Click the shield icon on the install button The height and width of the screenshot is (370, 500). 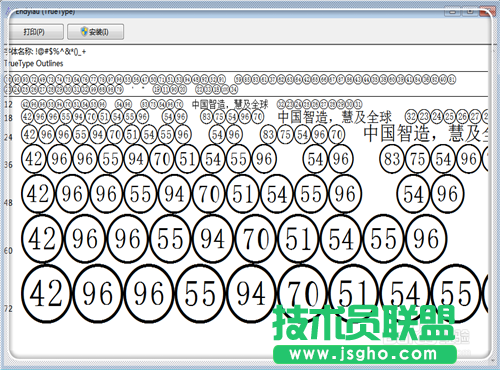(84, 31)
